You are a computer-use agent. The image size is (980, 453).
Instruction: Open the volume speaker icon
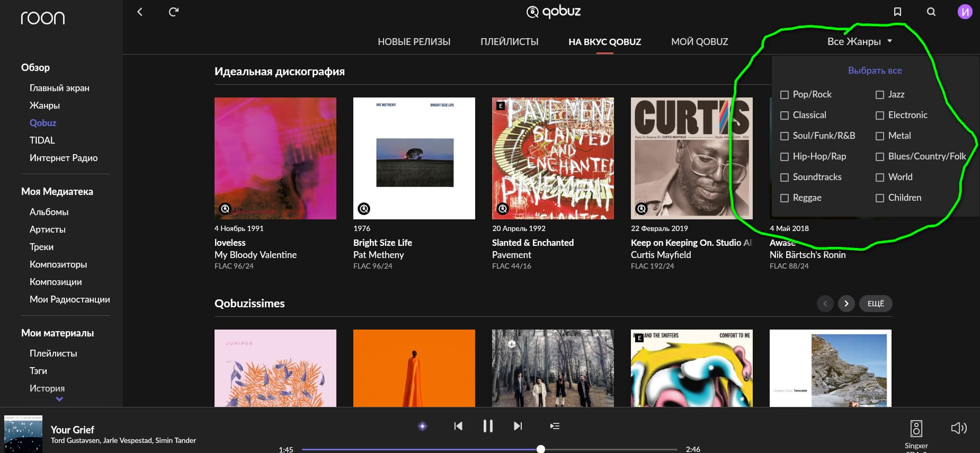pyautogui.click(x=959, y=428)
